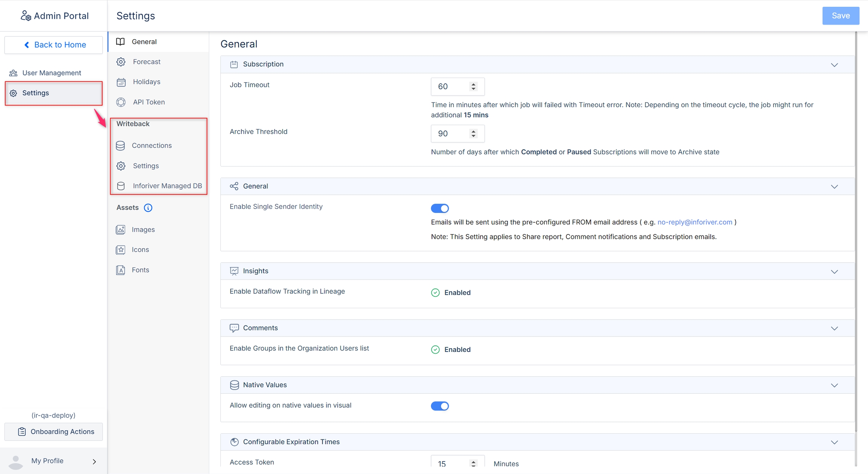
Task: Toggle native values editing switch
Action: [440, 406]
